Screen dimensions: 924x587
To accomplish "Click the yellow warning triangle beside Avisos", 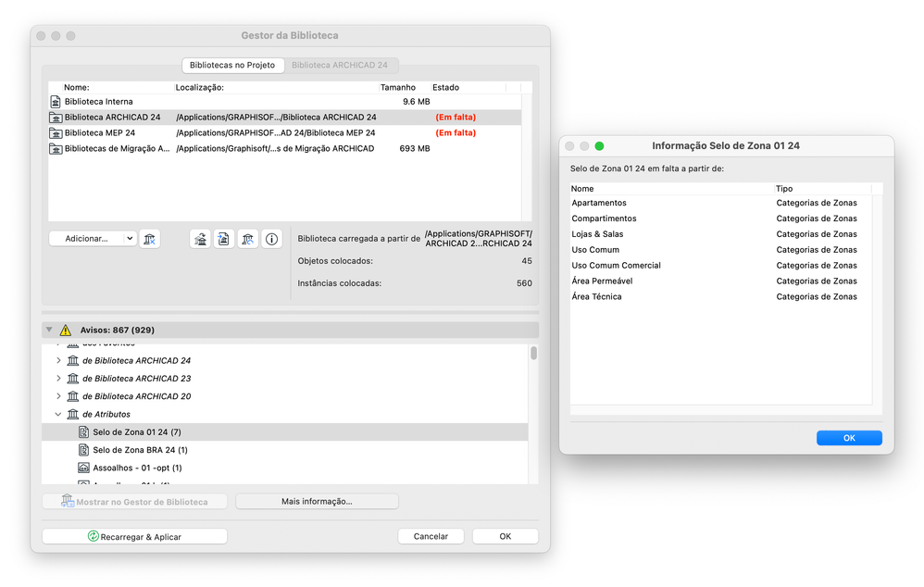I will tap(66, 330).
